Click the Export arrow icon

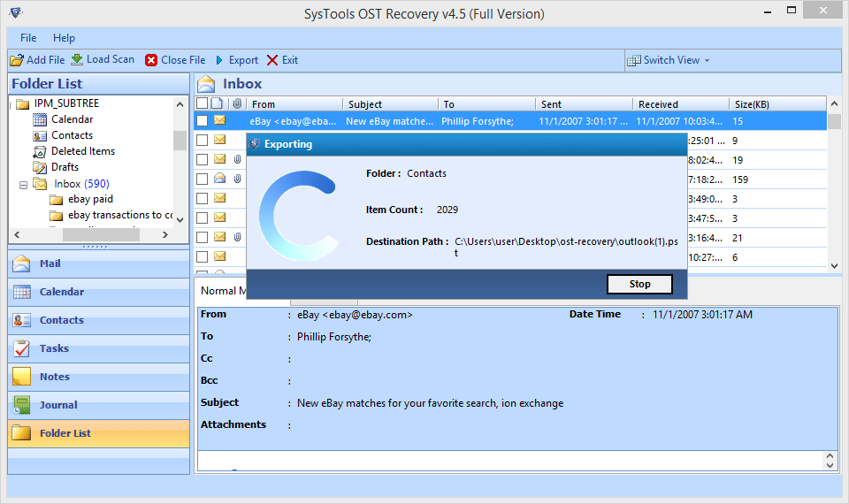coord(219,60)
